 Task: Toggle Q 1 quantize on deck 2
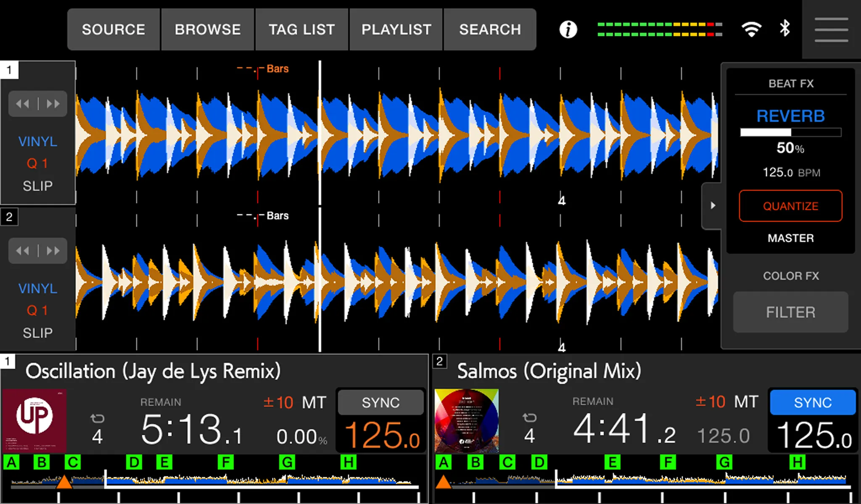[37, 310]
